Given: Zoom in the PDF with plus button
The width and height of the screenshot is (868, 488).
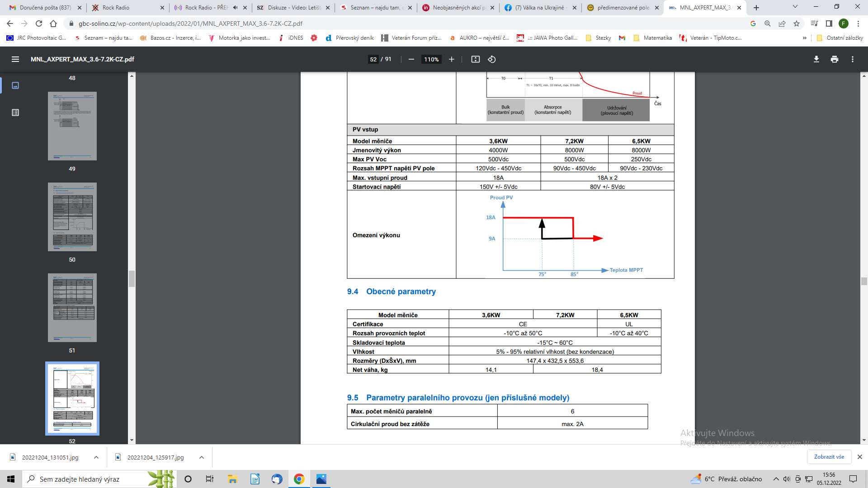Looking at the screenshot, I should click(x=451, y=59).
